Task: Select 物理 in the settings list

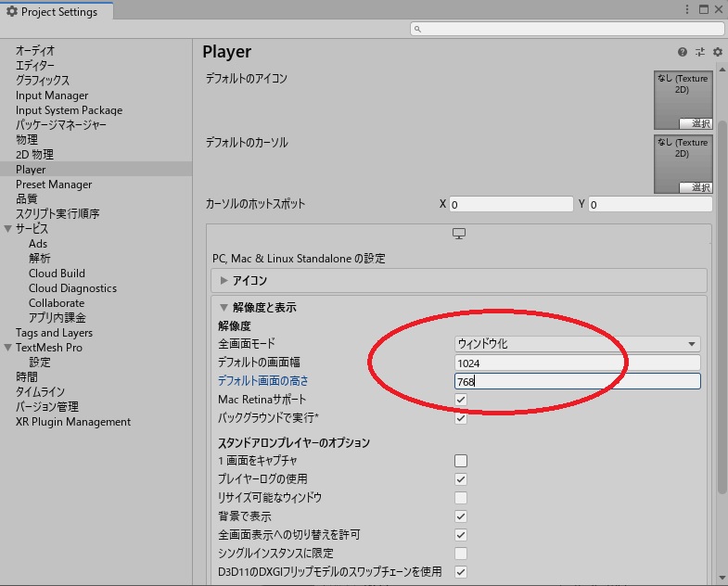Action: click(x=27, y=140)
